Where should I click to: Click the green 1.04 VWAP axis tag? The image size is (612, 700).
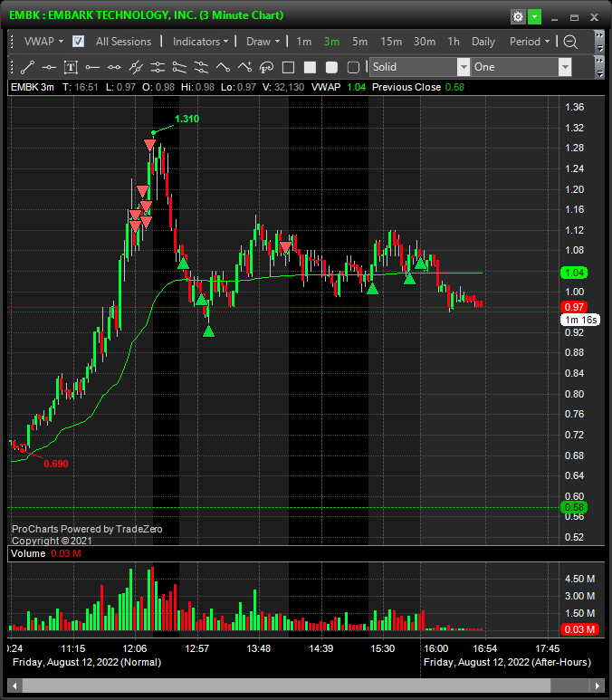[574, 273]
